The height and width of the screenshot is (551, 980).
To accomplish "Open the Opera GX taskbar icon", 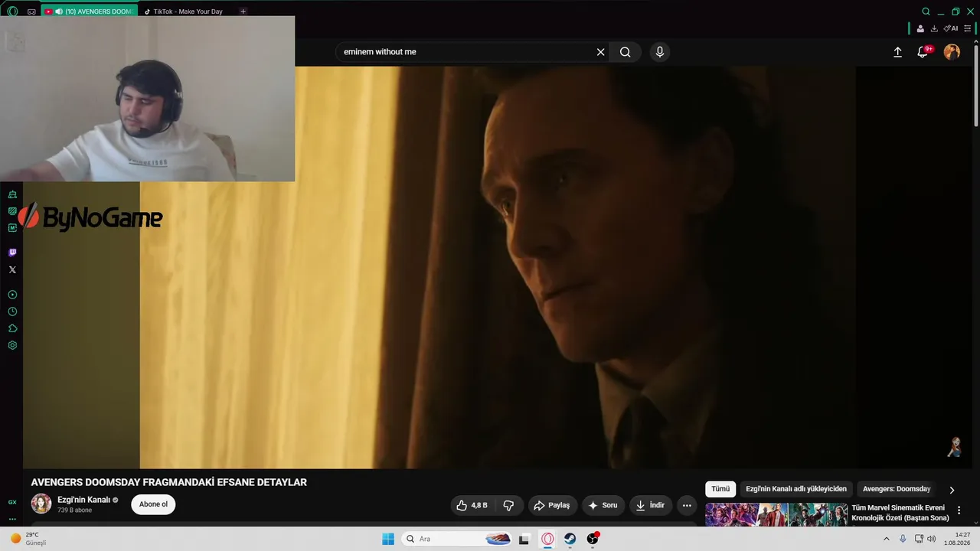I will click(547, 539).
